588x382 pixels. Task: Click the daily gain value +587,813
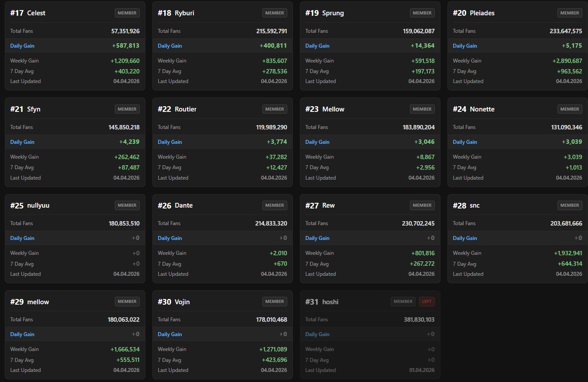(x=126, y=46)
